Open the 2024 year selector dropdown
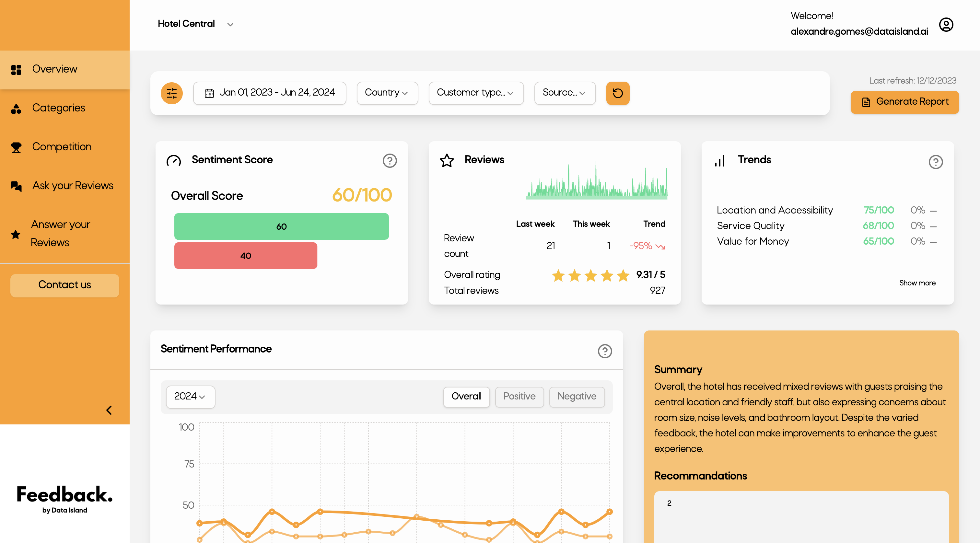This screenshot has width=980, height=543. (190, 397)
